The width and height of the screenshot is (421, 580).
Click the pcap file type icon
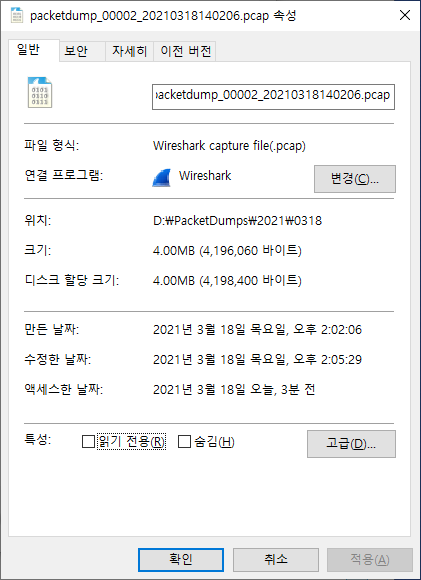(x=40, y=92)
